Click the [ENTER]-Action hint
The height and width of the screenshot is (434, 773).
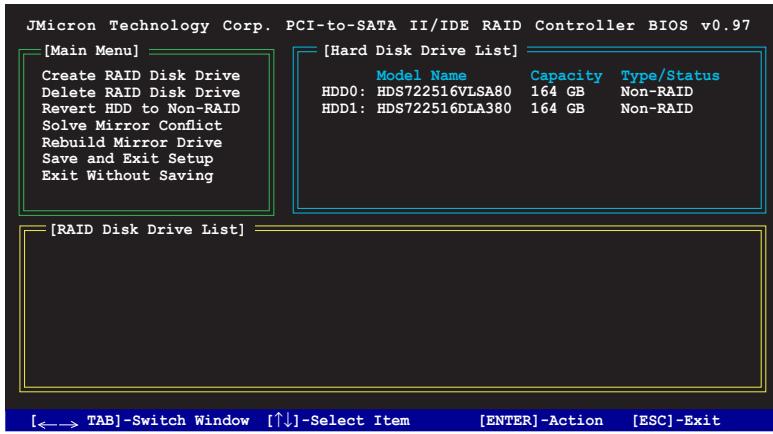click(x=541, y=421)
